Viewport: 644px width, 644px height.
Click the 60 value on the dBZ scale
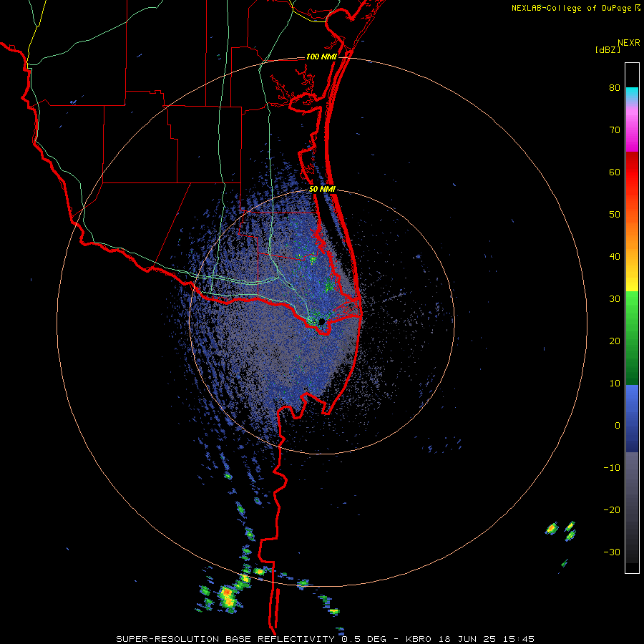(615, 172)
